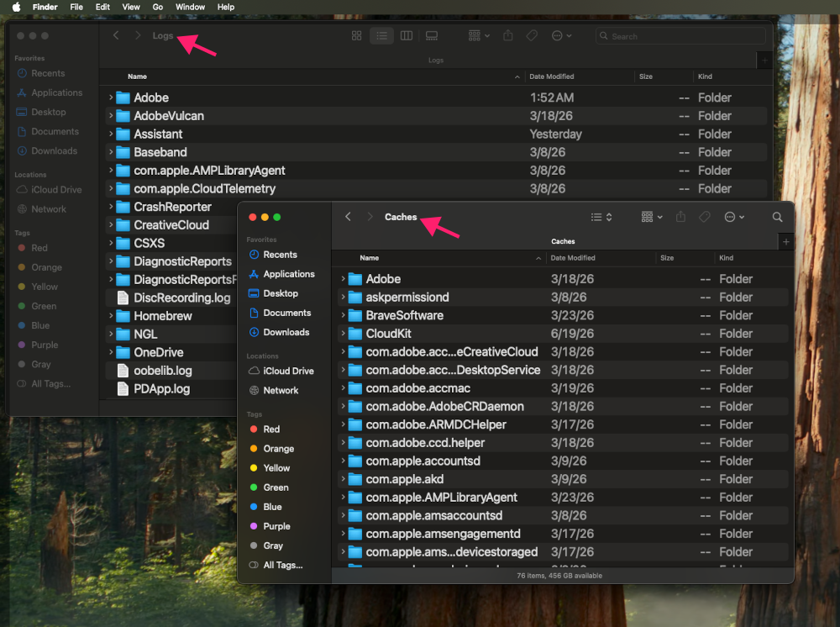Select Applications in Caches window sidebar
This screenshot has height=627, width=840.
(288, 274)
